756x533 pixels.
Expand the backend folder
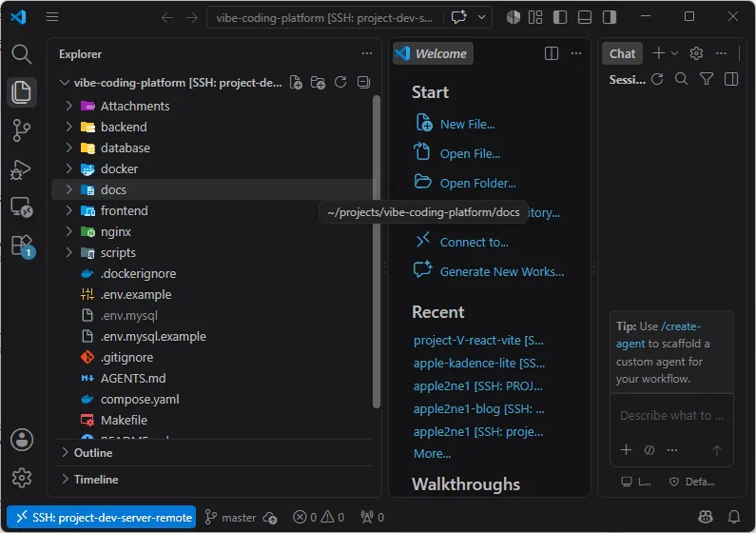tap(68, 127)
